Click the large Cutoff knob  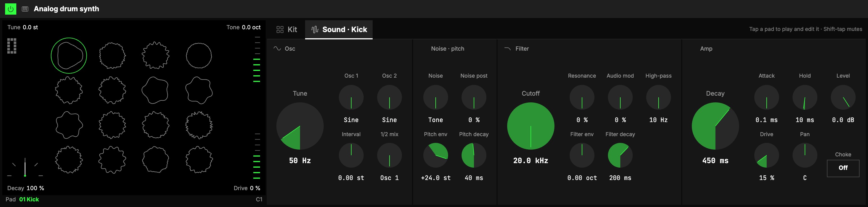click(531, 126)
